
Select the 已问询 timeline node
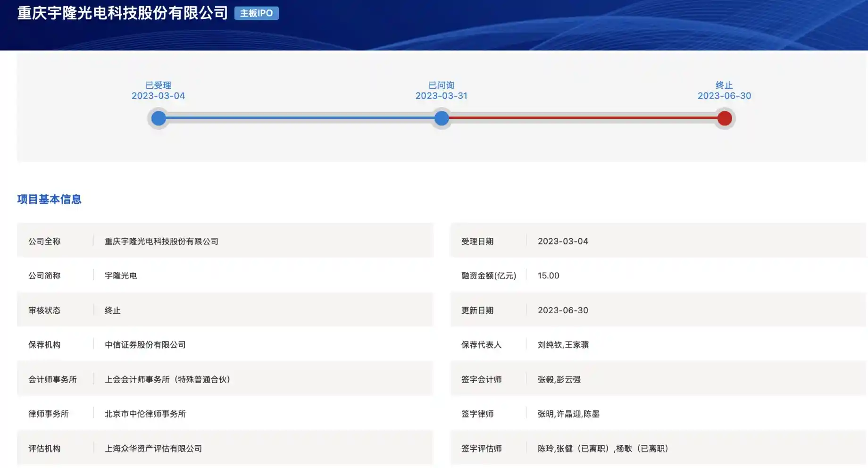441,118
